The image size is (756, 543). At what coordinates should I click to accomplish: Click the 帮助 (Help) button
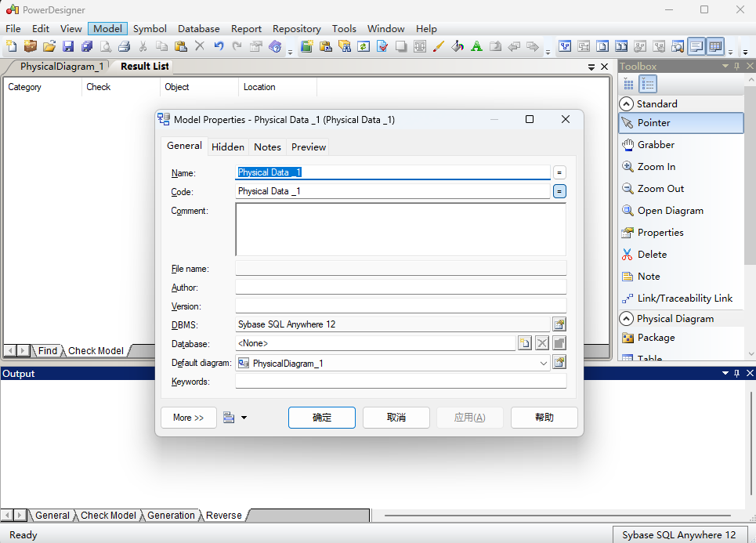[x=544, y=418]
